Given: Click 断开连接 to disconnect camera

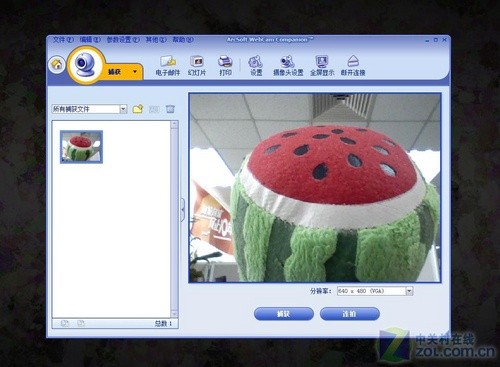Looking at the screenshot, I should point(353,65).
